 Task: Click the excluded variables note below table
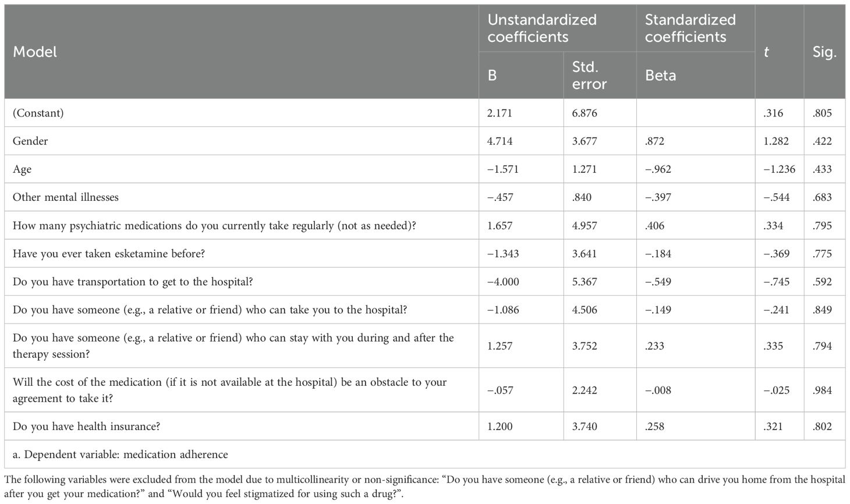point(424,487)
